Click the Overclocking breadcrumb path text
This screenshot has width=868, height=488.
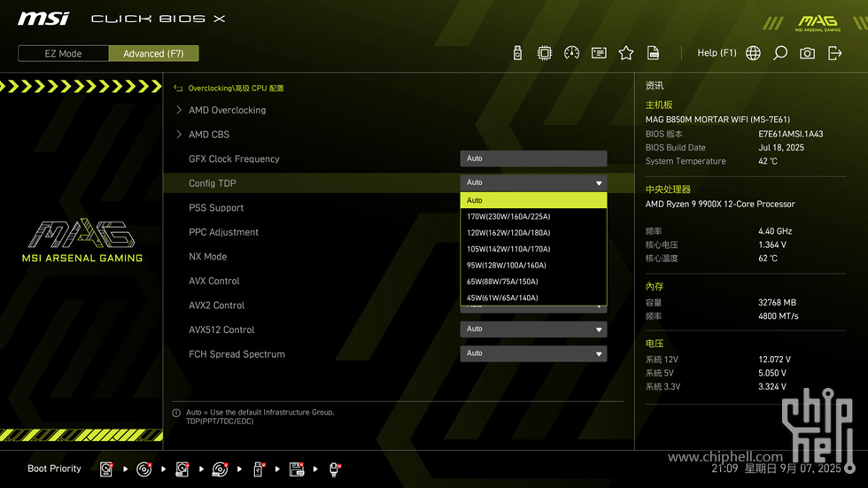coord(236,89)
